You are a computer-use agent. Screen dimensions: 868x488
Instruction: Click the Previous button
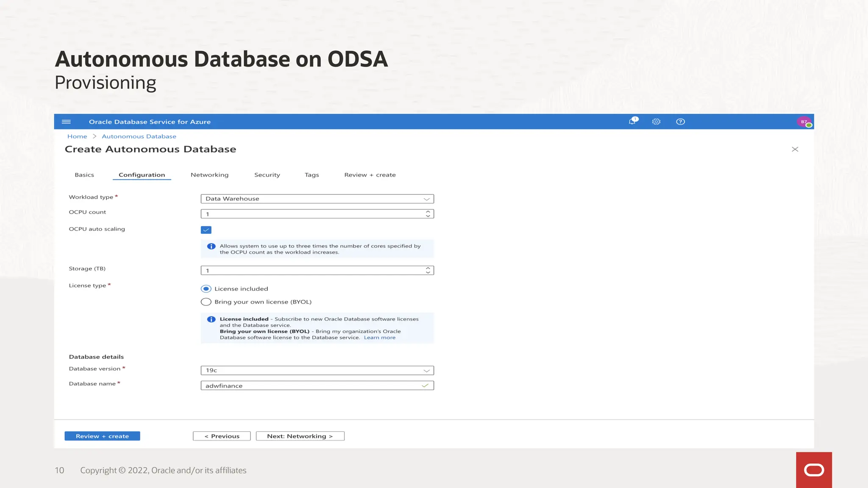click(222, 436)
